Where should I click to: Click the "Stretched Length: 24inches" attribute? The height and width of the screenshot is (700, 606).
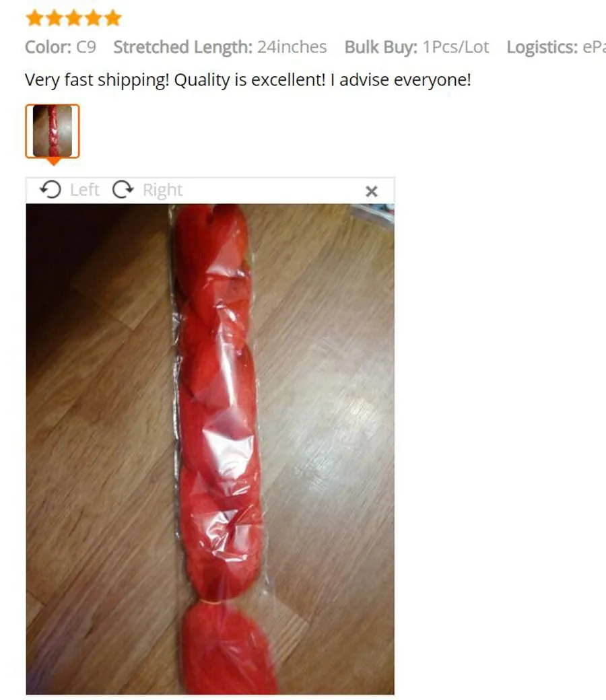click(220, 47)
